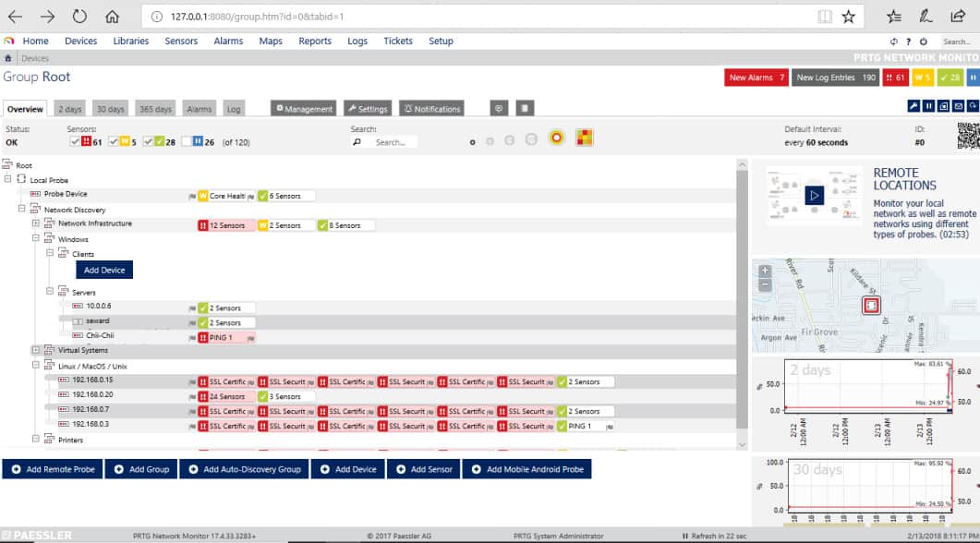Open the Alarms menu

point(228,41)
